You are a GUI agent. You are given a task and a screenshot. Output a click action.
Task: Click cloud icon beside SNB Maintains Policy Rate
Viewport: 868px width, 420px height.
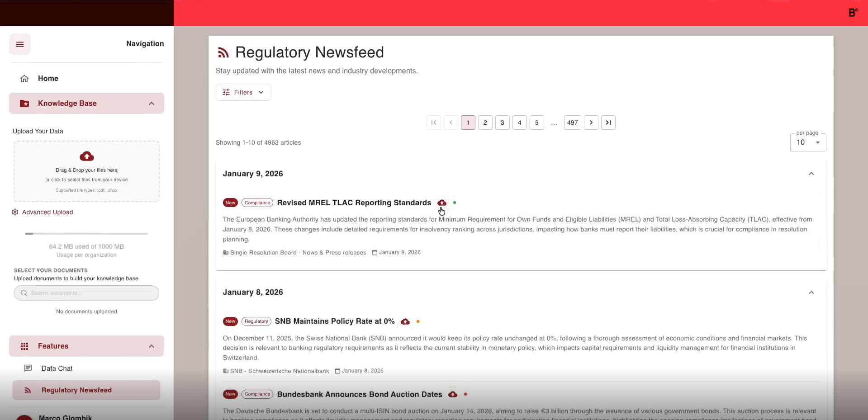coord(405,321)
